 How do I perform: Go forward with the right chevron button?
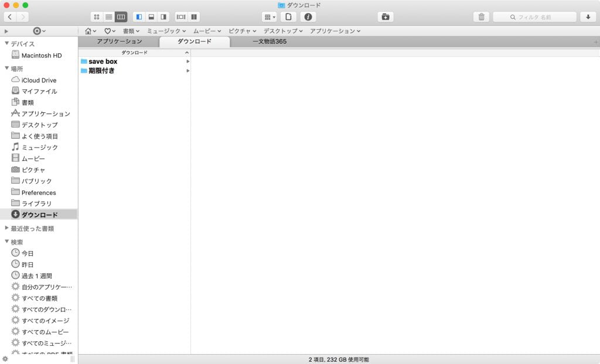23,17
